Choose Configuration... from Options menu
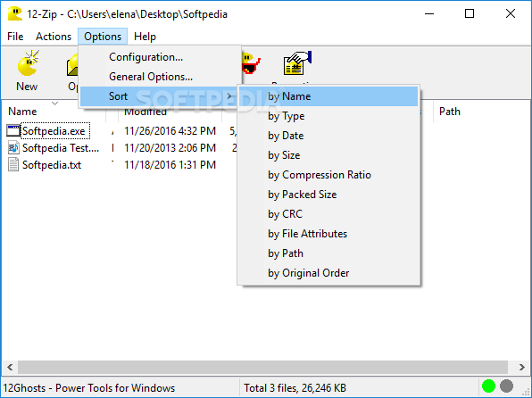 161,57
